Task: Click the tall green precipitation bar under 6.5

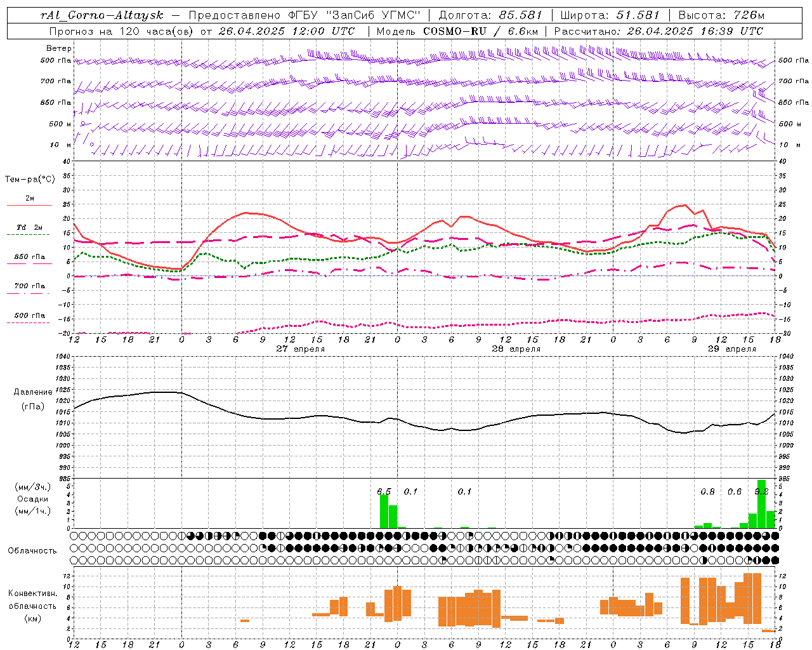Action: tap(384, 511)
